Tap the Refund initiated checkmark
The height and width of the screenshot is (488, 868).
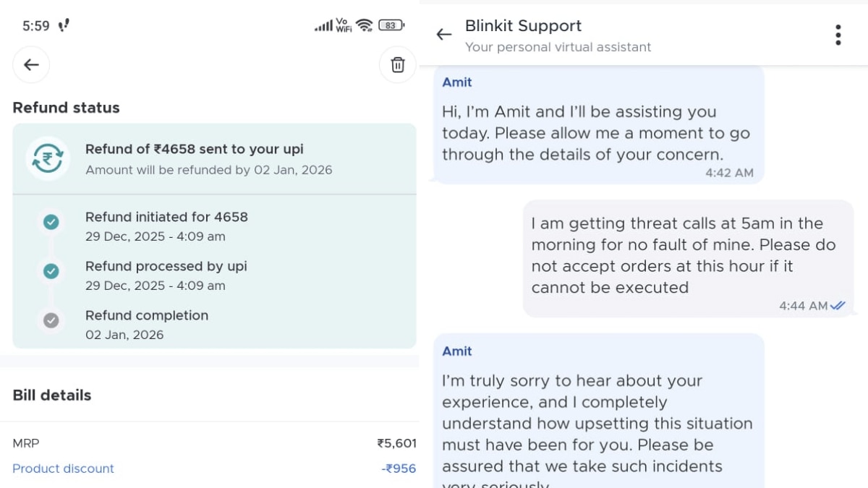pos(51,222)
